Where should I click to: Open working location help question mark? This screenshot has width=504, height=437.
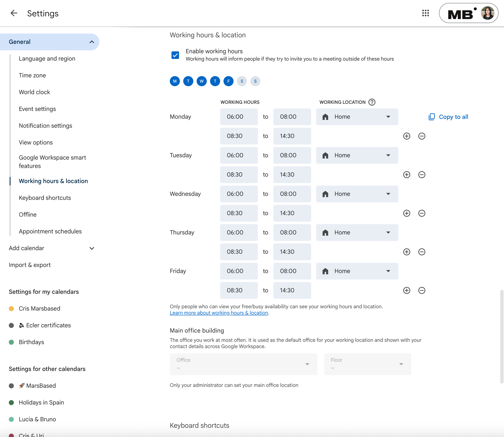372,102
